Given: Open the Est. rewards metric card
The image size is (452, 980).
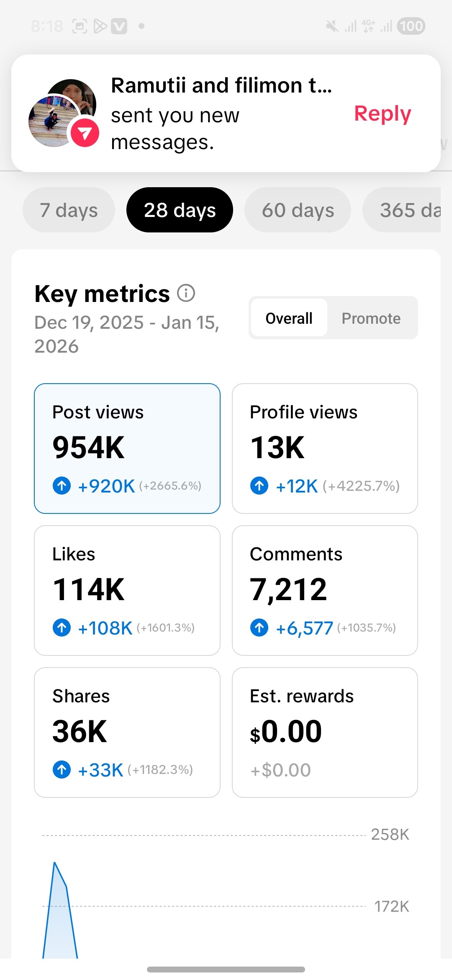Looking at the screenshot, I should click(325, 732).
